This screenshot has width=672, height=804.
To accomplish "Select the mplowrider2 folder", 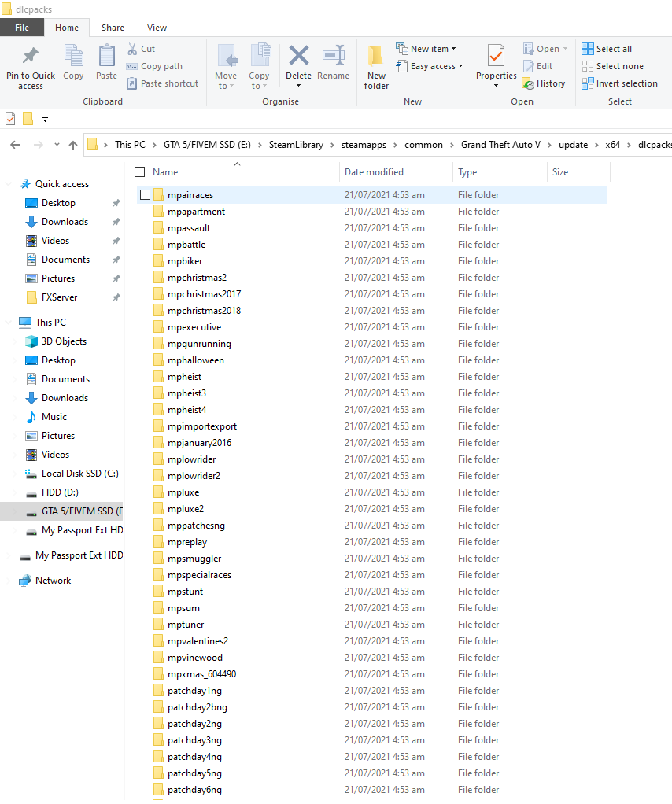I will [x=194, y=476].
